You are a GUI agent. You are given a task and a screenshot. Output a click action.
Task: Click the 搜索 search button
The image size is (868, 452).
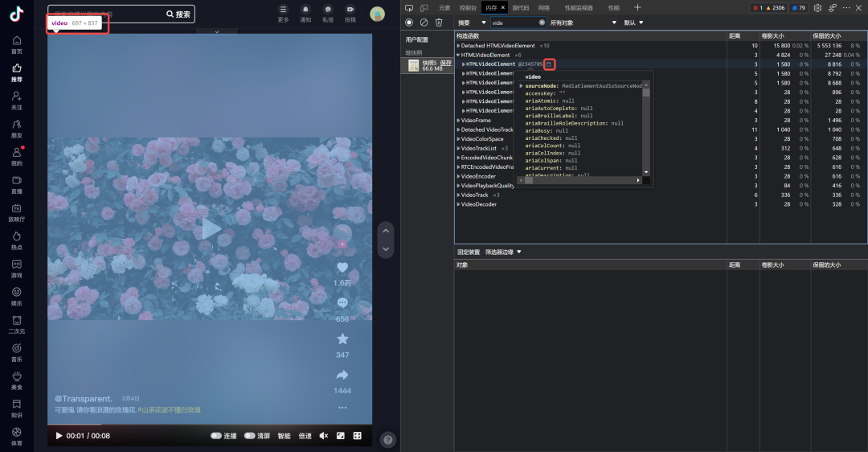pyautogui.click(x=178, y=14)
